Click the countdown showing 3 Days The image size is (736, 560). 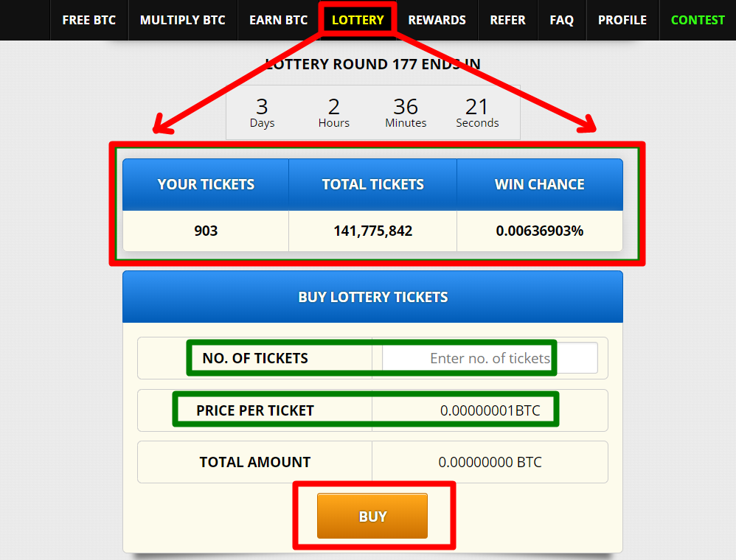[x=262, y=112]
